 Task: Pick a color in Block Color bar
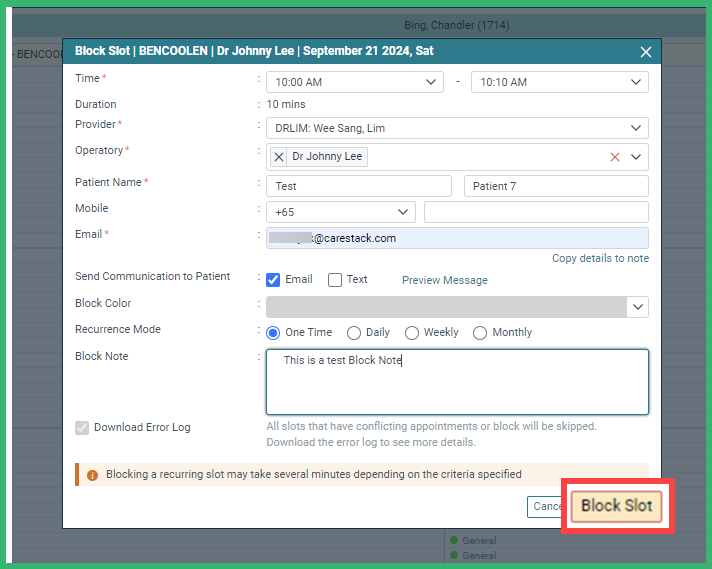[446, 307]
